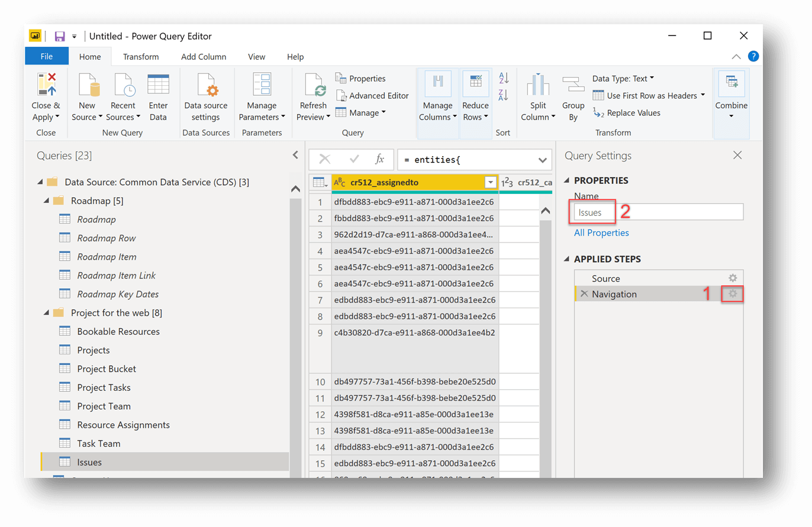The width and height of the screenshot is (812, 527).
Task: Sort ascending A to Z
Action: pos(504,77)
